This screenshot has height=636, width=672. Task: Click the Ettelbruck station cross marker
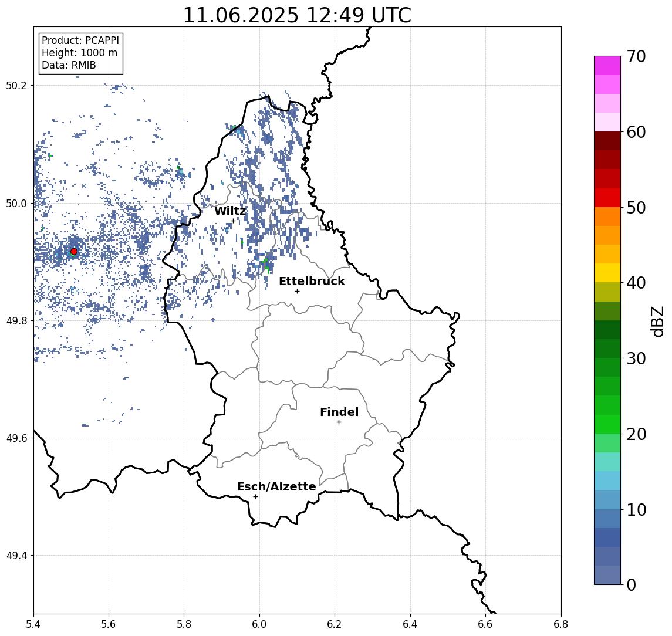click(x=297, y=292)
